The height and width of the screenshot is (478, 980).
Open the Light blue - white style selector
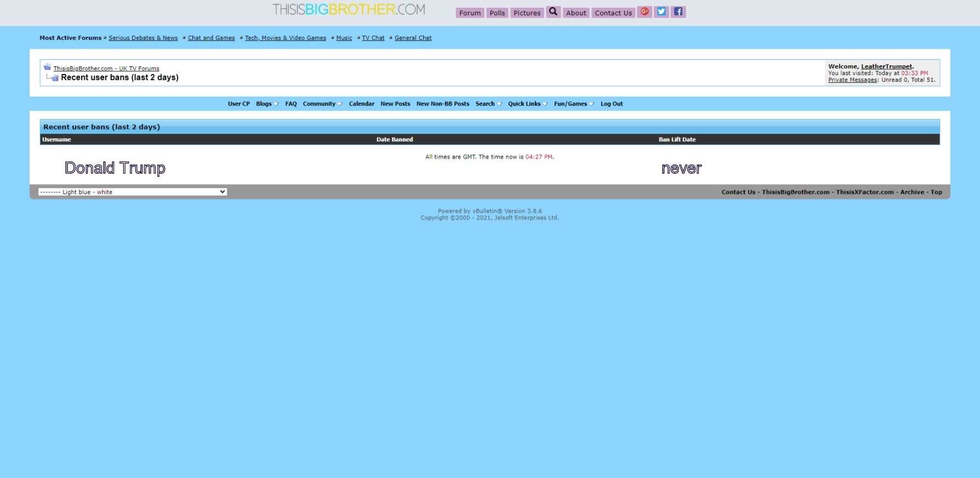pos(132,192)
